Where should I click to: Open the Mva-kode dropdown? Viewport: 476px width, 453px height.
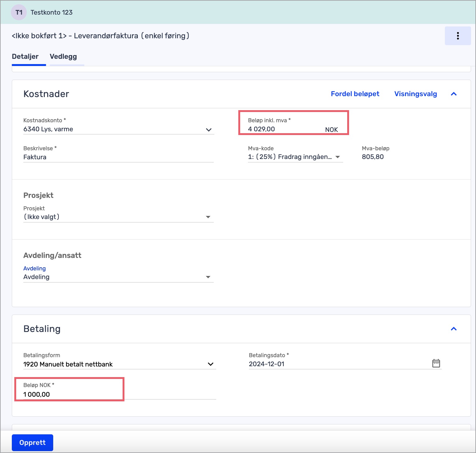295,157
